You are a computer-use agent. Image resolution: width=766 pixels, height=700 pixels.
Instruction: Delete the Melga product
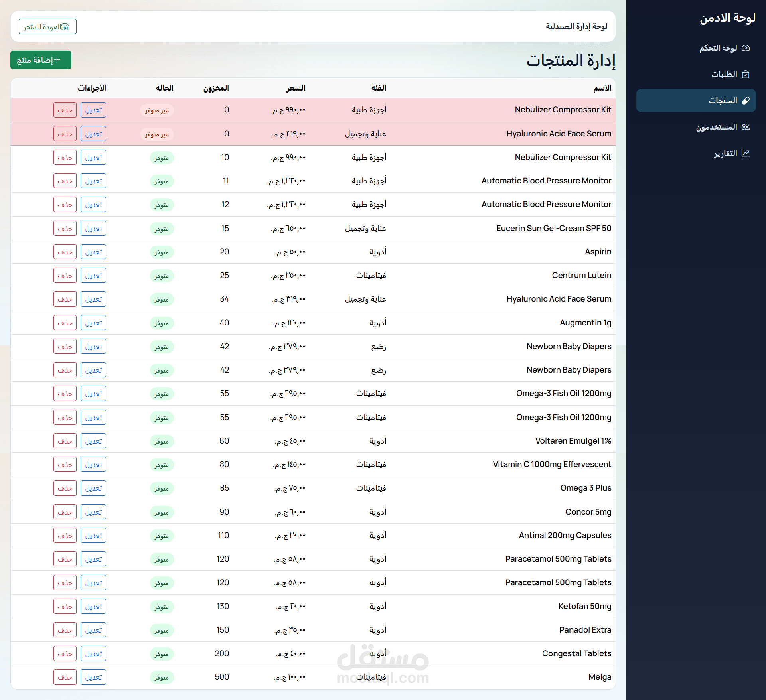click(65, 677)
